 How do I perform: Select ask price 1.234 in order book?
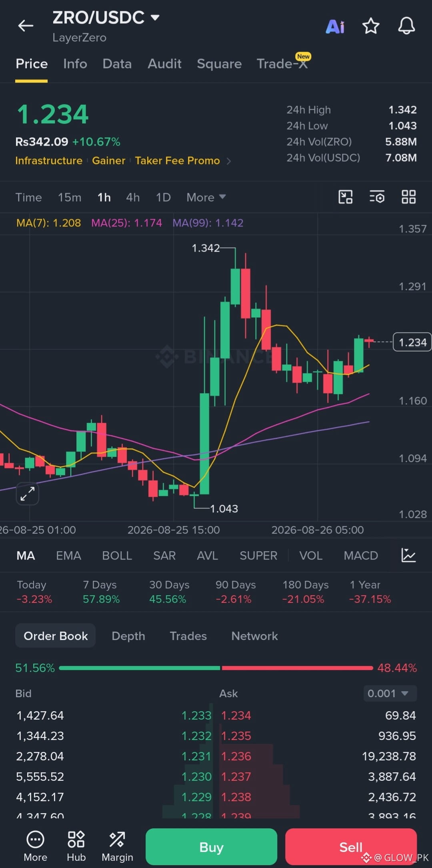[x=236, y=715]
